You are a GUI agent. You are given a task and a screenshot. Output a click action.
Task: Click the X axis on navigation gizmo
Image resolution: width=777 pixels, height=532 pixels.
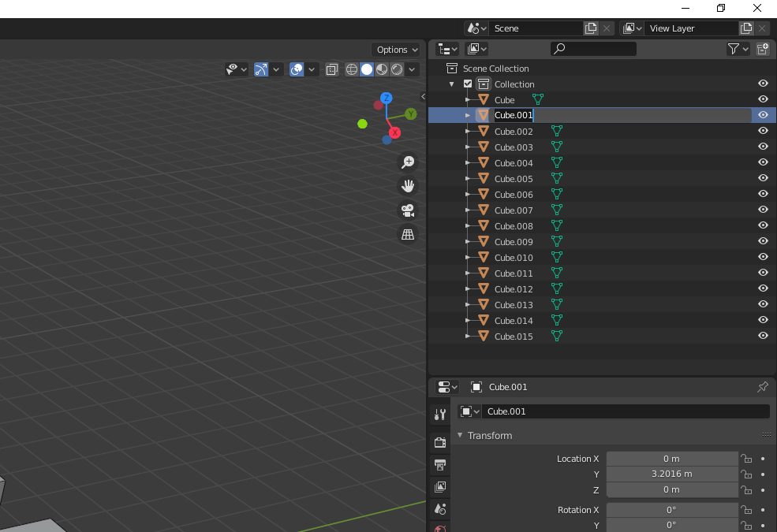pyautogui.click(x=394, y=132)
